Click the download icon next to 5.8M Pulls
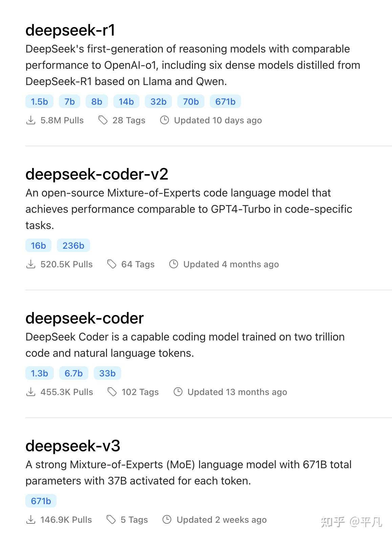Image resolution: width=392 pixels, height=538 pixels. point(31,120)
